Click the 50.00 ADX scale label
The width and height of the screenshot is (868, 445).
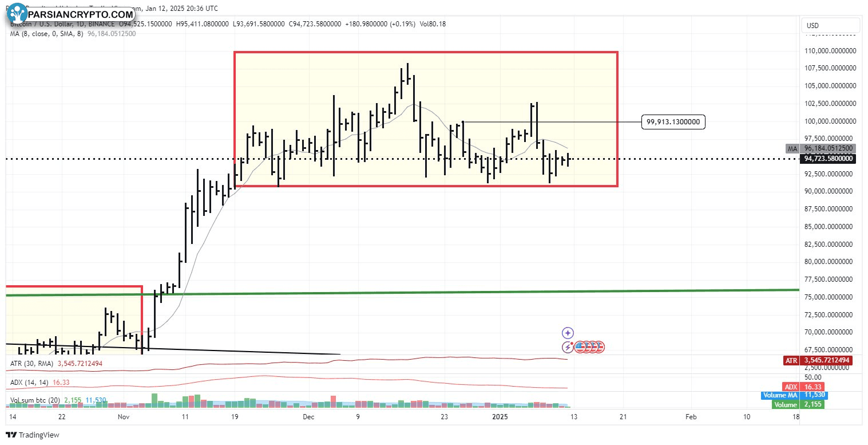pos(814,377)
